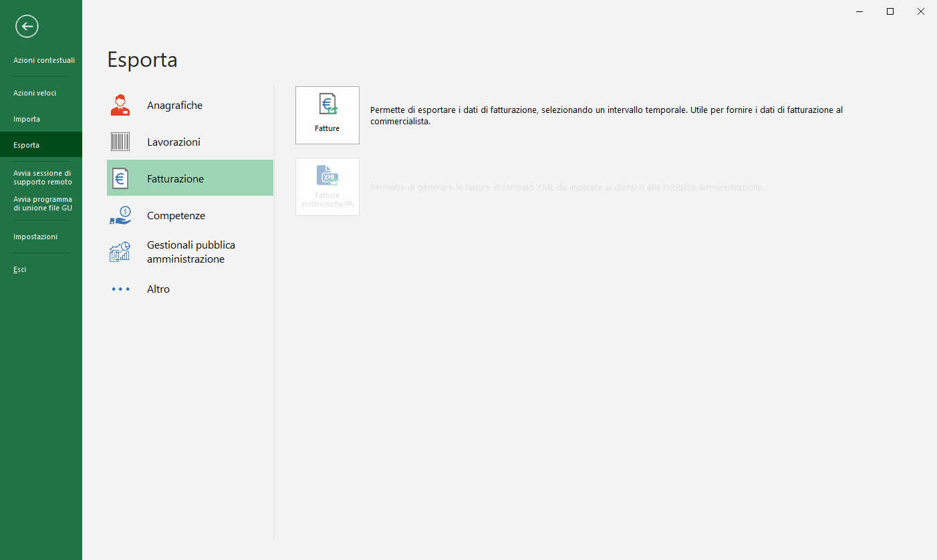Launch Avvia programma di unione file GU
The width and height of the screenshot is (937, 560).
43,204
